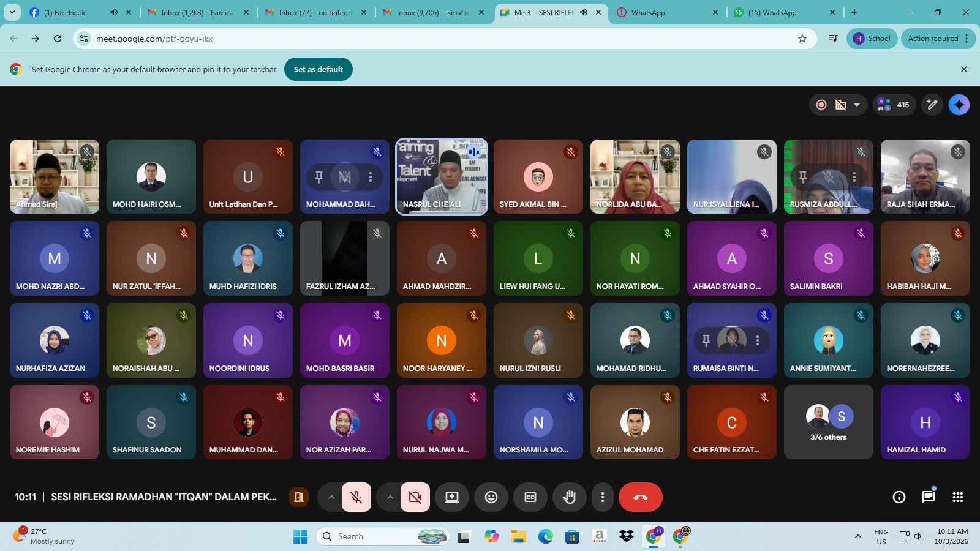The width and height of the screenshot is (980, 551).
Task: Open the meeting details info icon
Action: tap(899, 497)
